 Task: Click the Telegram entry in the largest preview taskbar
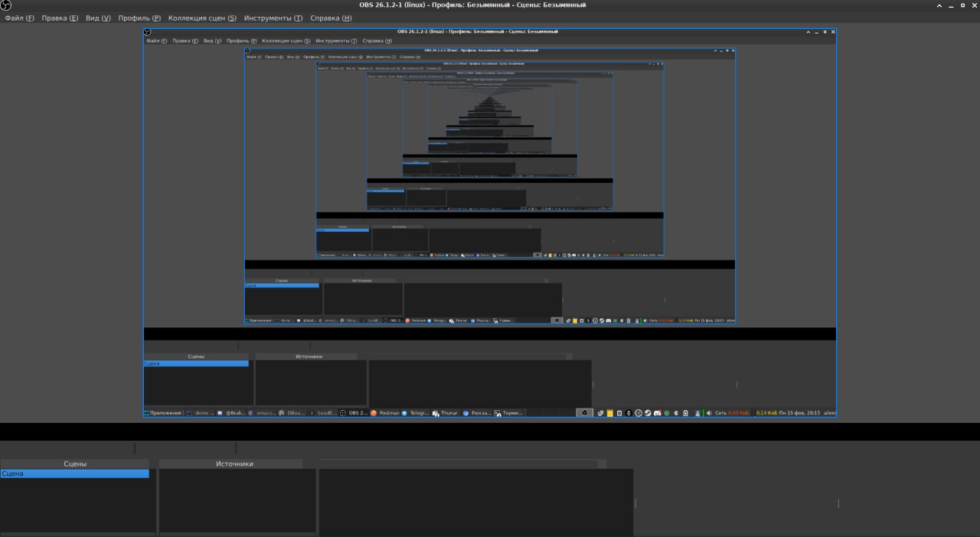click(415, 413)
